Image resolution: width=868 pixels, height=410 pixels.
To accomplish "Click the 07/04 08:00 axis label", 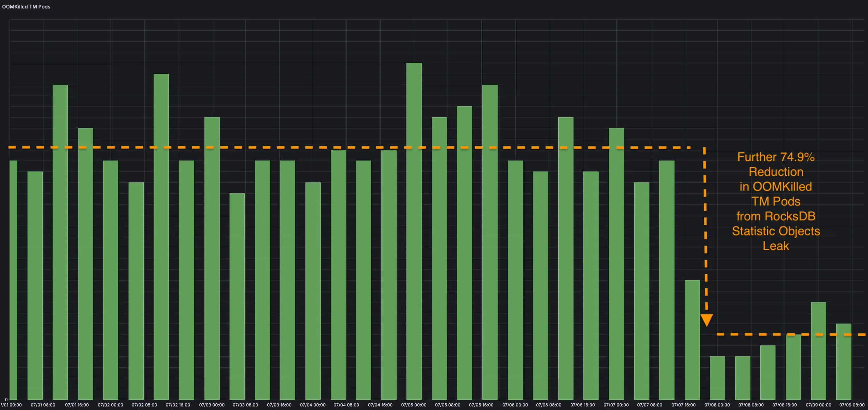I will click(x=346, y=405).
